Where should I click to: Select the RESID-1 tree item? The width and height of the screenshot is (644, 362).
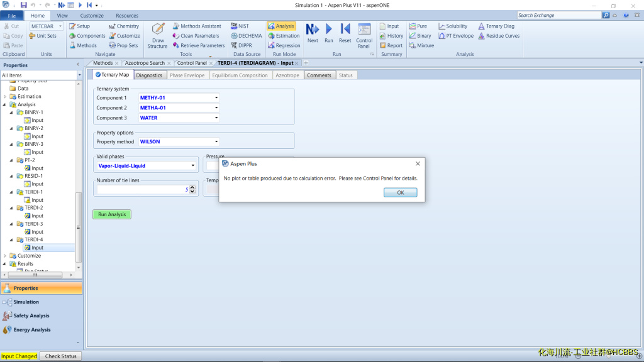click(x=34, y=176)
